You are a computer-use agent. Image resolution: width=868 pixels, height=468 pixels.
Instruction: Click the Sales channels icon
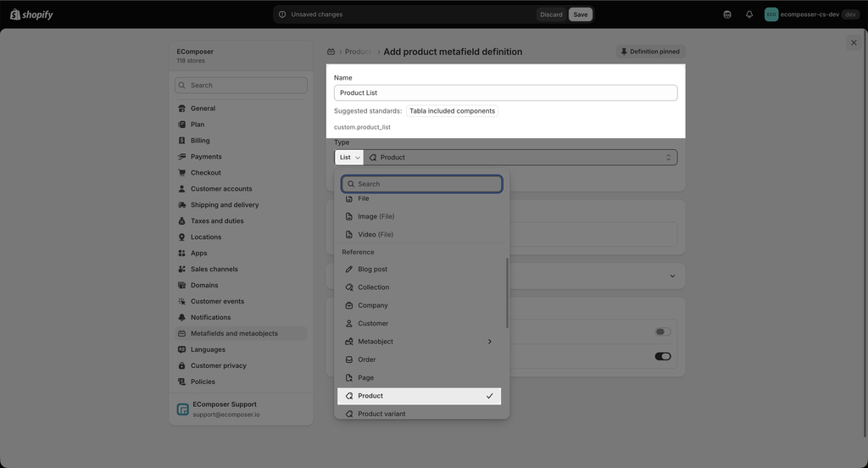pos(181,269)
